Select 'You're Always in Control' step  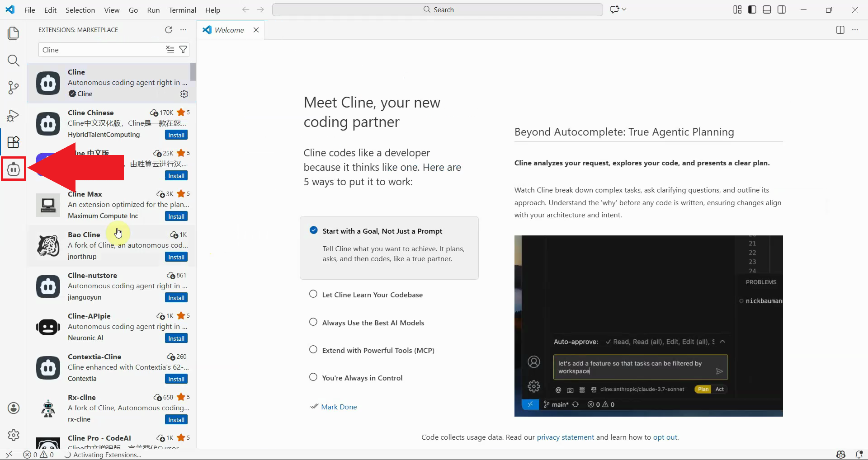(x=362, y=378)
